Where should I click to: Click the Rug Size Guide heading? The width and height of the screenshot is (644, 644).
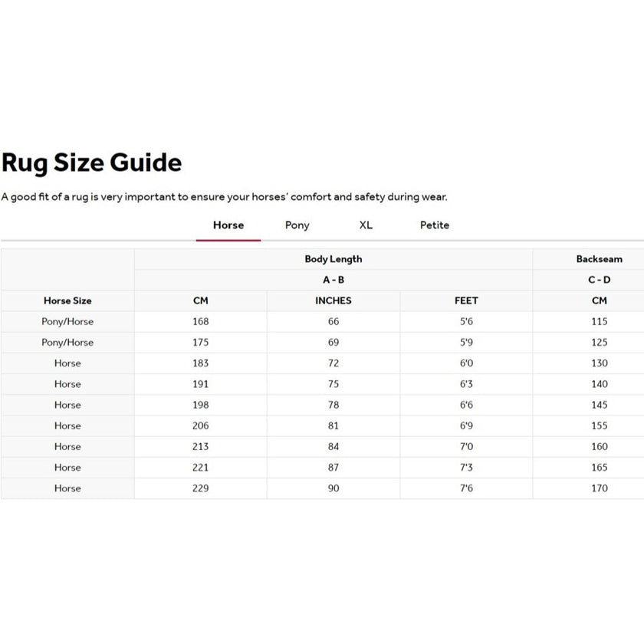tap(92, 163)
